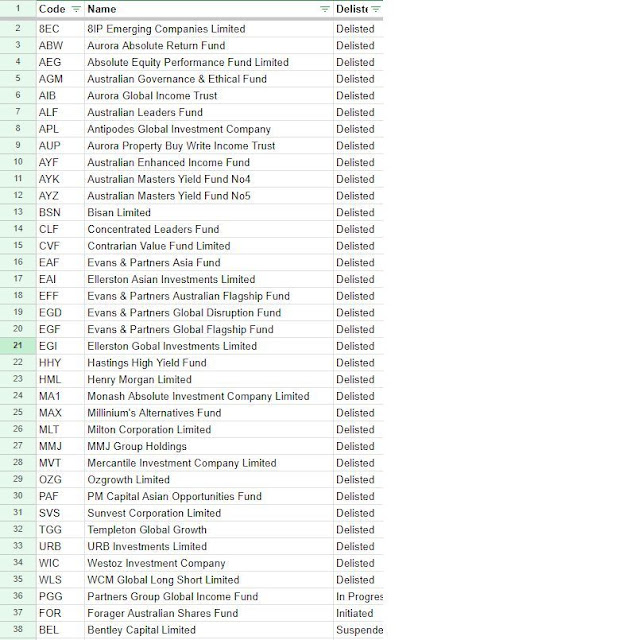Click the 'In Progress' status for PGG
Viewport: 627px width, 640px height.
click(358, 597)
